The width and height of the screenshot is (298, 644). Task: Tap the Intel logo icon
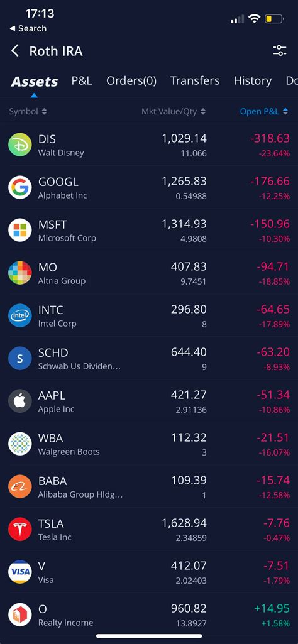pyautogui.click(x=19, y=315)
